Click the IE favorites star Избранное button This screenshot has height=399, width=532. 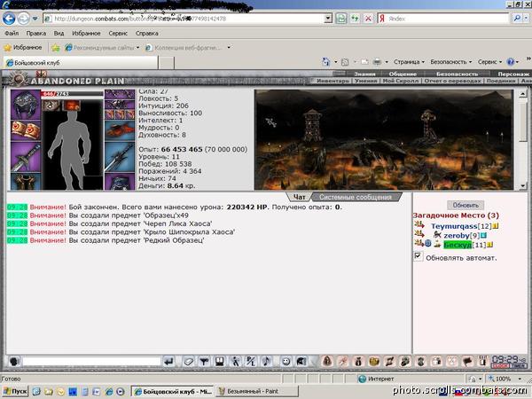pos(23,48)
